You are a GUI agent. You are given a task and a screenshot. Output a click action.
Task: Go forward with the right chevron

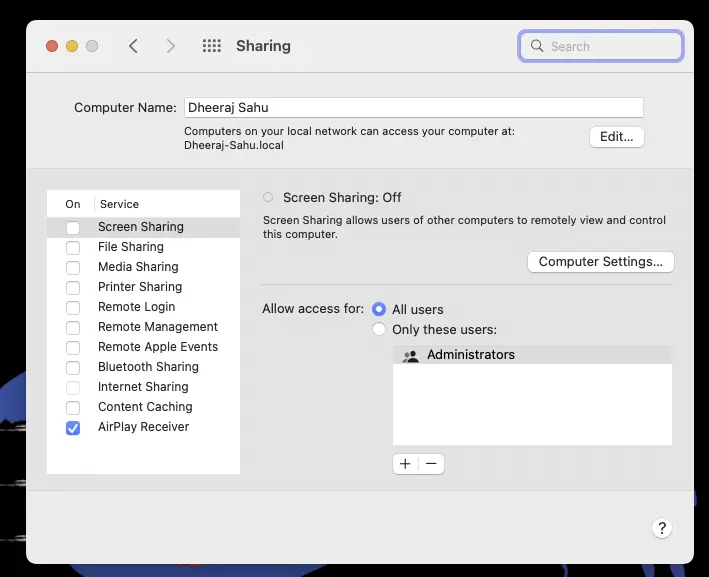coord(170,46)
